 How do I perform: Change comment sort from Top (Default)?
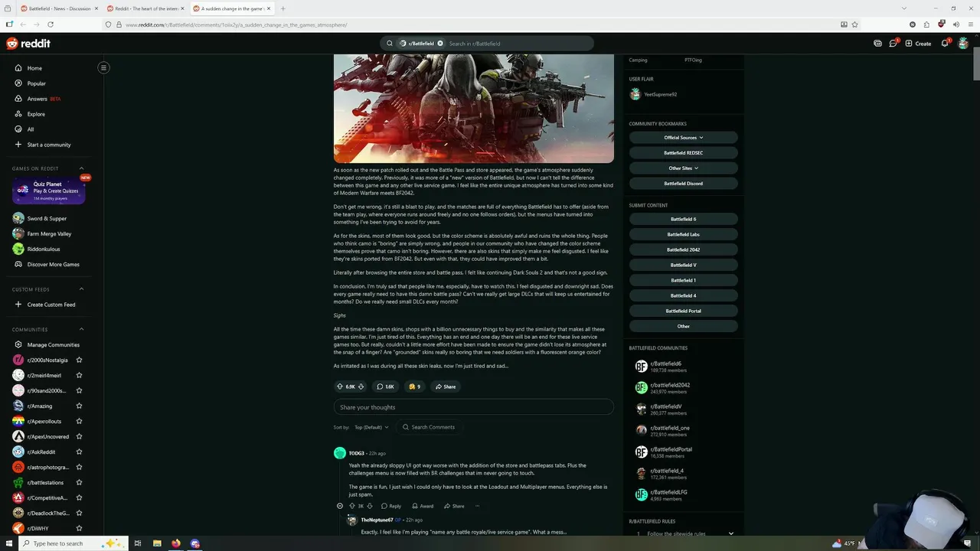tap(371, 427)
